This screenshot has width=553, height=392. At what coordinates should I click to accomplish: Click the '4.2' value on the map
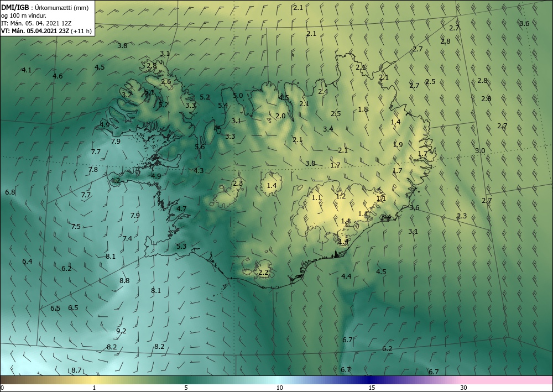116,180
